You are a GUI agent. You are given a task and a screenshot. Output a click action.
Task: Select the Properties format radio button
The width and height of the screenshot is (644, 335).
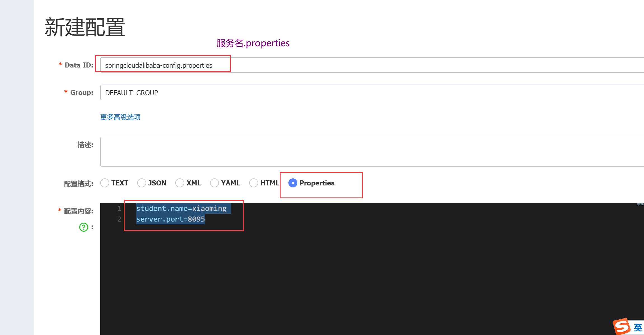coord(293,183)
